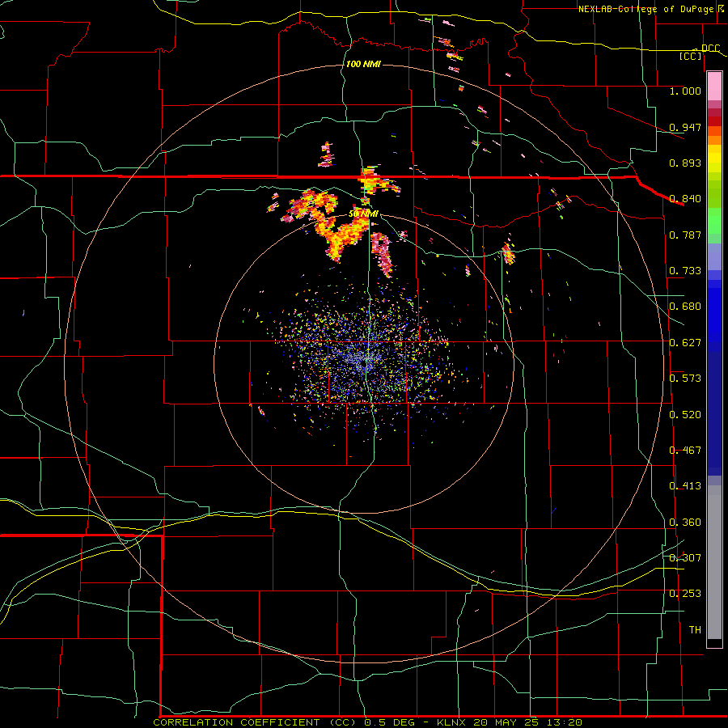Viewport: 728px width, 728px height.
Task: Click the 0.467 scale value
Action: (x=685, y=451)
